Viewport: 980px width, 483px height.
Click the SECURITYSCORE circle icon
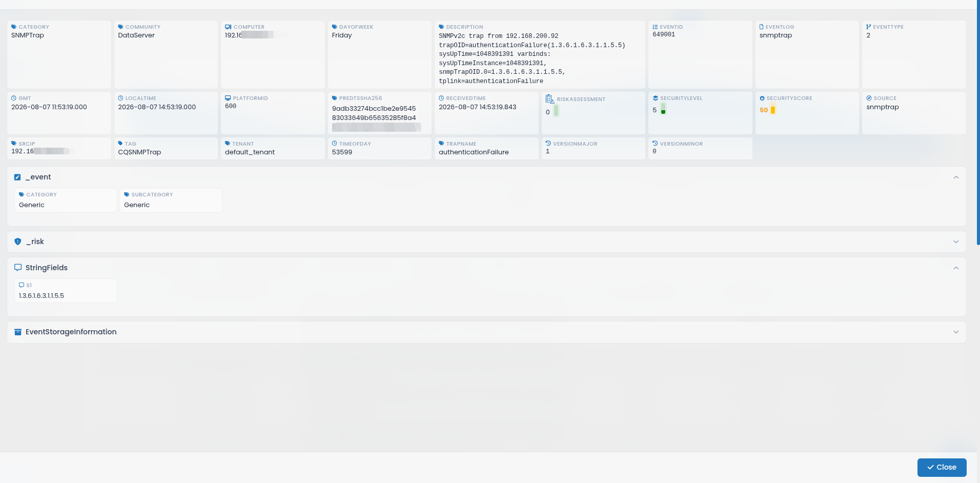pos(762,98)
